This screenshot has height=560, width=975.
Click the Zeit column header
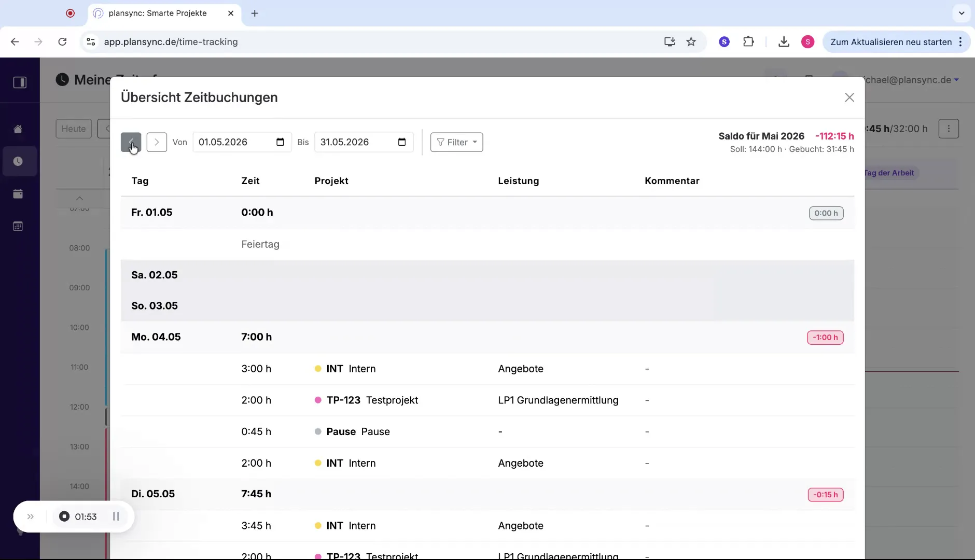coord(250,181)
